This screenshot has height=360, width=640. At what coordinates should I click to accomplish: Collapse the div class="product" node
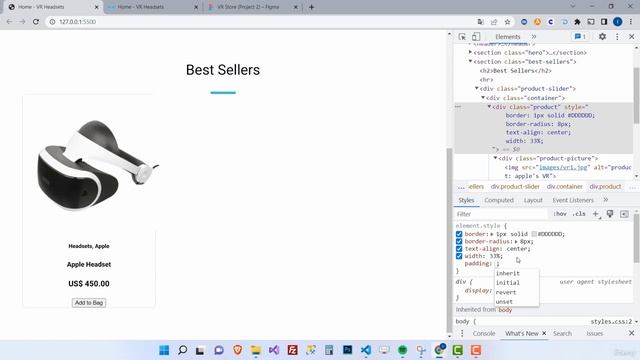489,107
